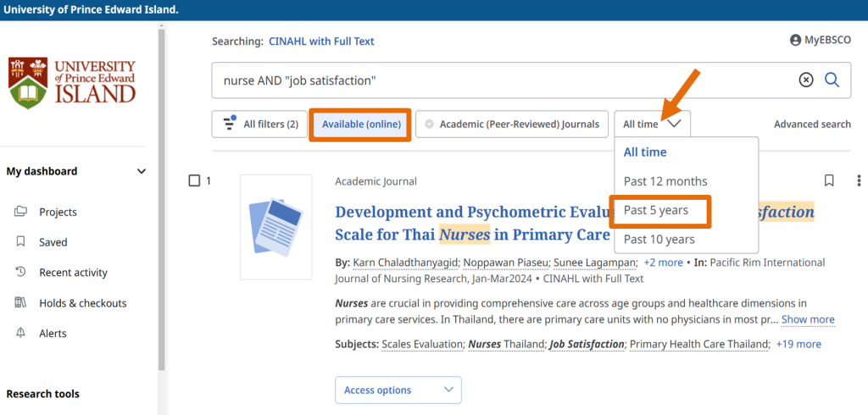Toggle Academic (Peer-Reviewed) Journals filter
Screen dimensions: 868x415
[512, 125]
